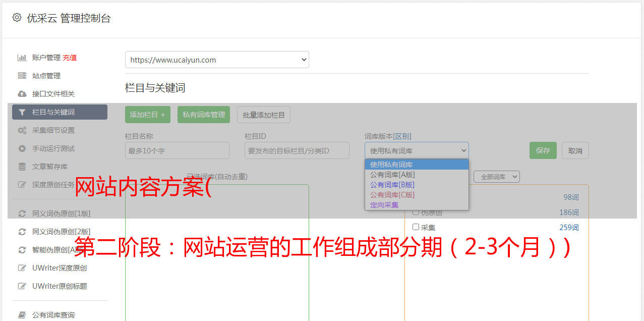This screenshot has width=644, height=321.
Task: Click the 取消 button
Action: point(575,150)
